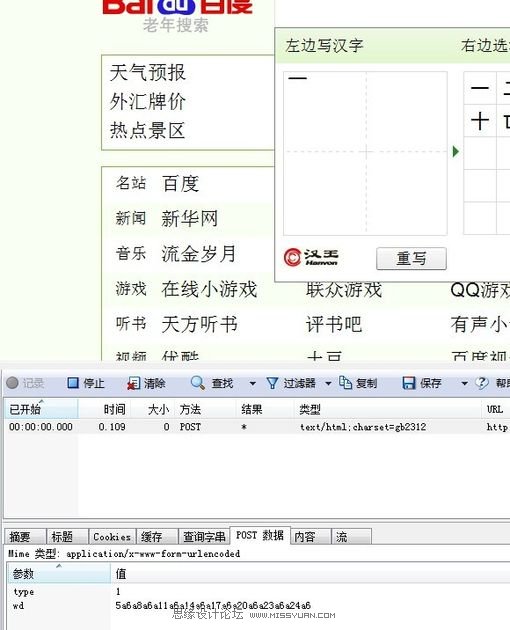Screen dimensions: 510x630
Task: Open Find using the magnifier 查找 icon
Action: pyautogui.click(x=198, y=383)
